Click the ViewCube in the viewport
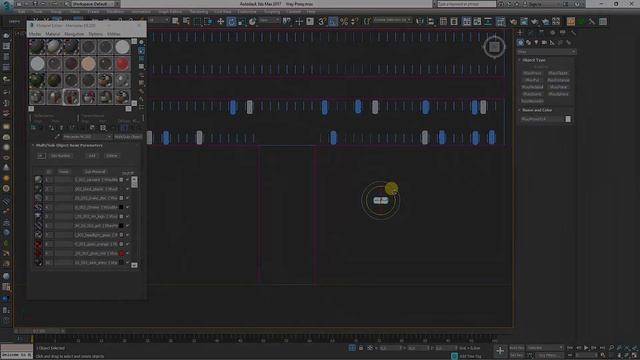The width and height of the screenshot is (640, 360). [x=494, y=47]
